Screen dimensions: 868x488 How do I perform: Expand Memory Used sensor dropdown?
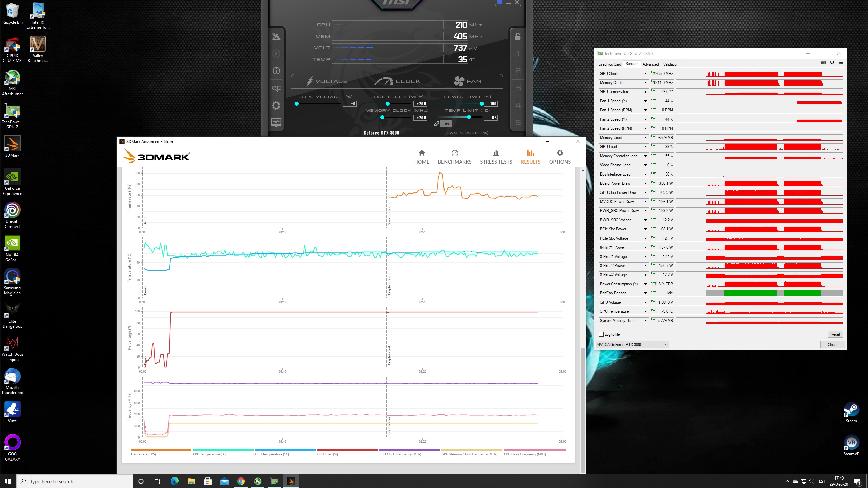(645, 138)
